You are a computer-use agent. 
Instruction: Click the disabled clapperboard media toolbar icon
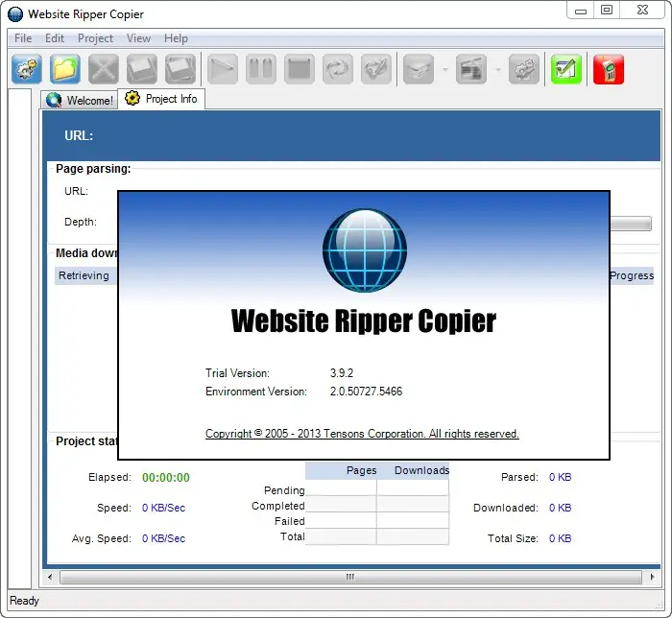point(471,69)
